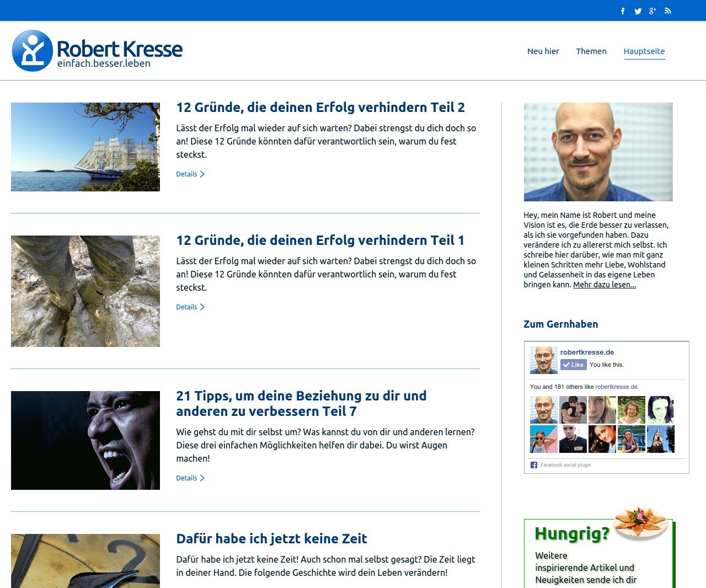Screen dimensions: 706x588
Task: Open the Google Plus icon
Action: click(x=652, y=11)
